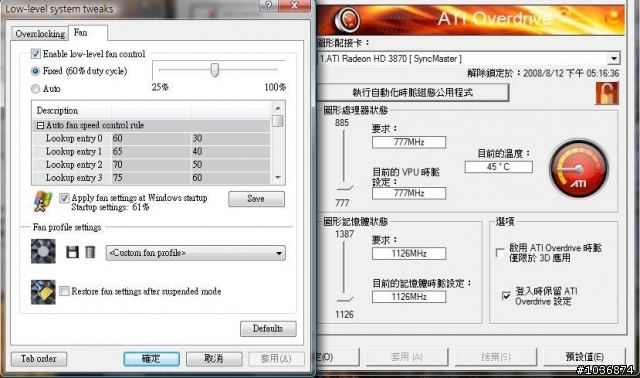Click value 75 in Lookup entry 3
Viewport: 640px width, 378px height.
click(x=118, y=178)
